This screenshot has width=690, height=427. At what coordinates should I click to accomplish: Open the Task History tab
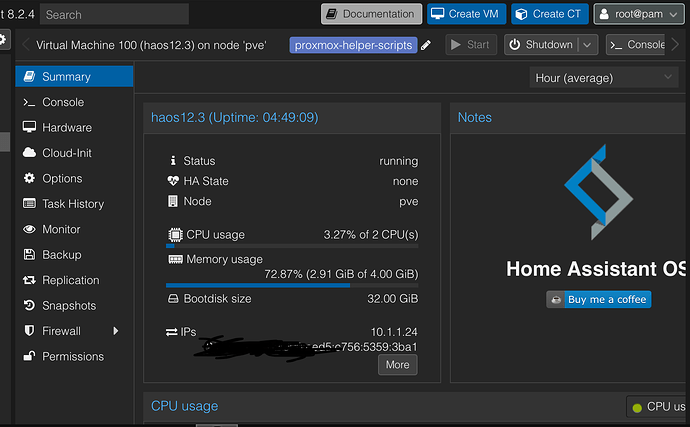[74, 204]
